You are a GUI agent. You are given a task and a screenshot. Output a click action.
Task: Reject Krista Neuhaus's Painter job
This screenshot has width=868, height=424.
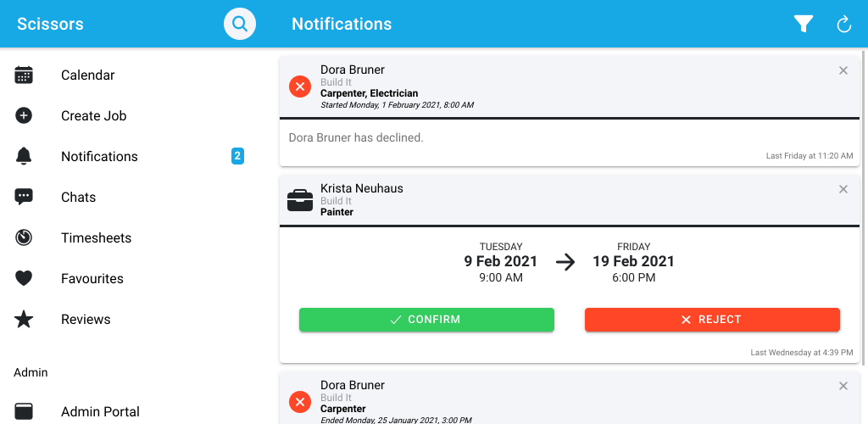[x=712, y=320]
